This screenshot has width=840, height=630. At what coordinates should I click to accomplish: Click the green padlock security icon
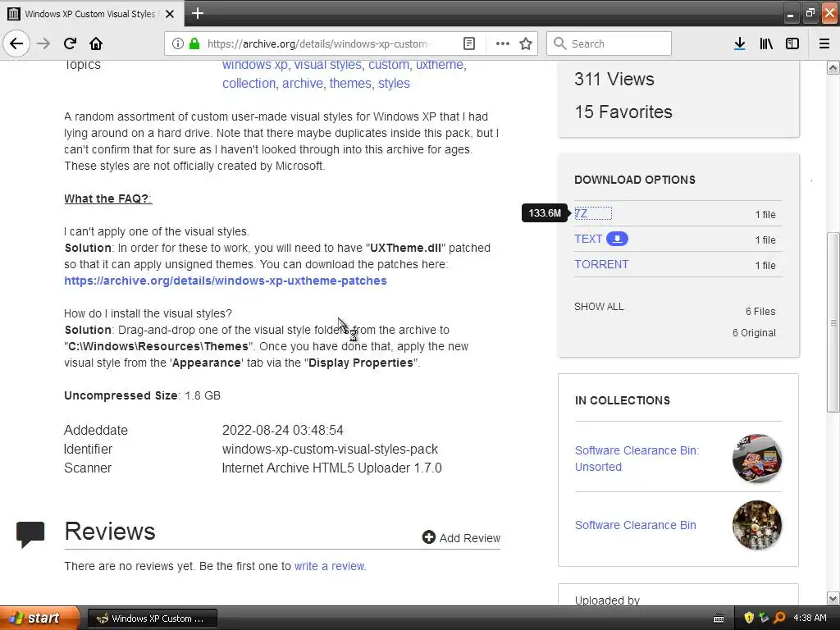coord(194,43)
